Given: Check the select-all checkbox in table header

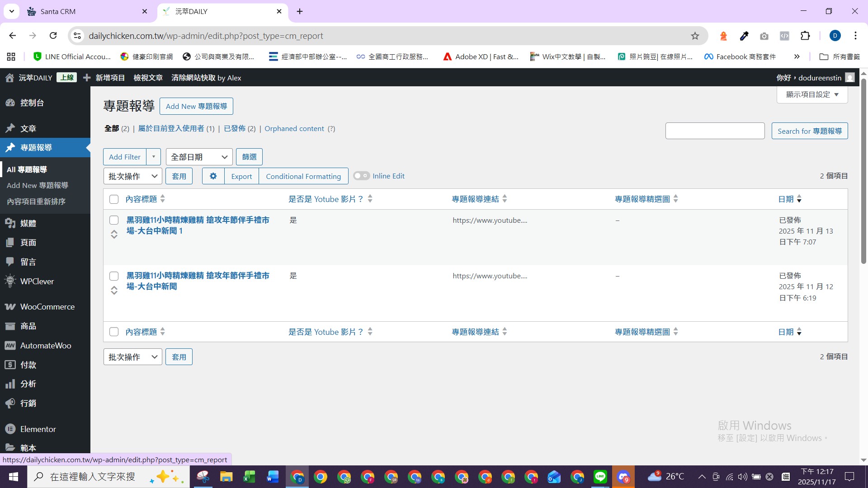Looking at the screenshot, I should [x=114, y=199].
